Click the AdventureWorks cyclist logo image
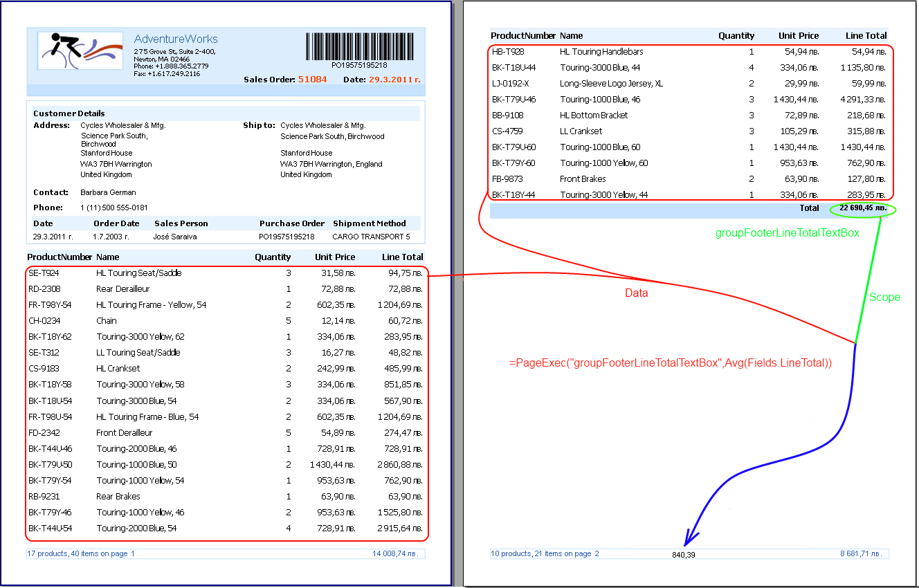 [x=81, y=50]
